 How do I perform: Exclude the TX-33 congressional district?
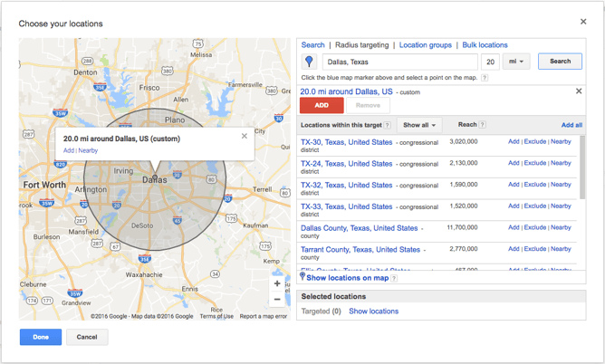535,206
